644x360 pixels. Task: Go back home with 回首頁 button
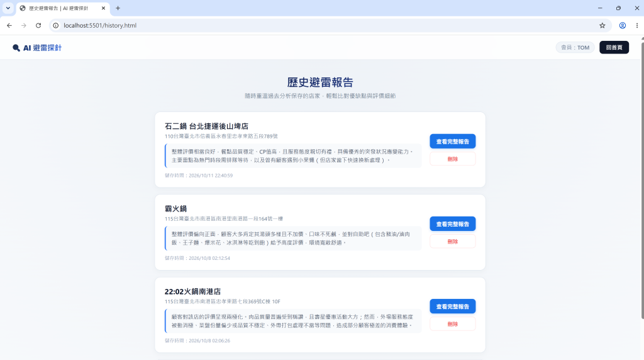tap(614, 47)
